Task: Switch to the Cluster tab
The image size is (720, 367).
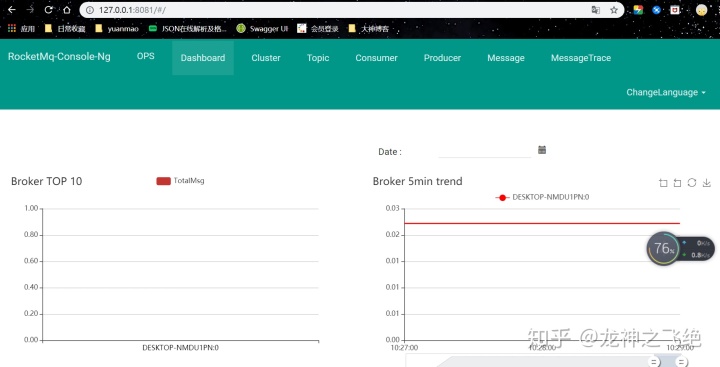Action: click(x=266, y=58)
